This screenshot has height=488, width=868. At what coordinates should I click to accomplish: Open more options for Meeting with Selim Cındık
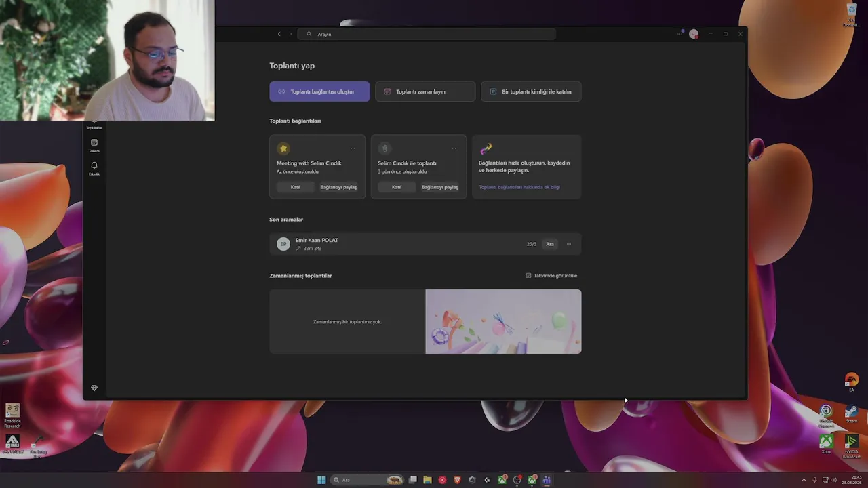point(353,148)
